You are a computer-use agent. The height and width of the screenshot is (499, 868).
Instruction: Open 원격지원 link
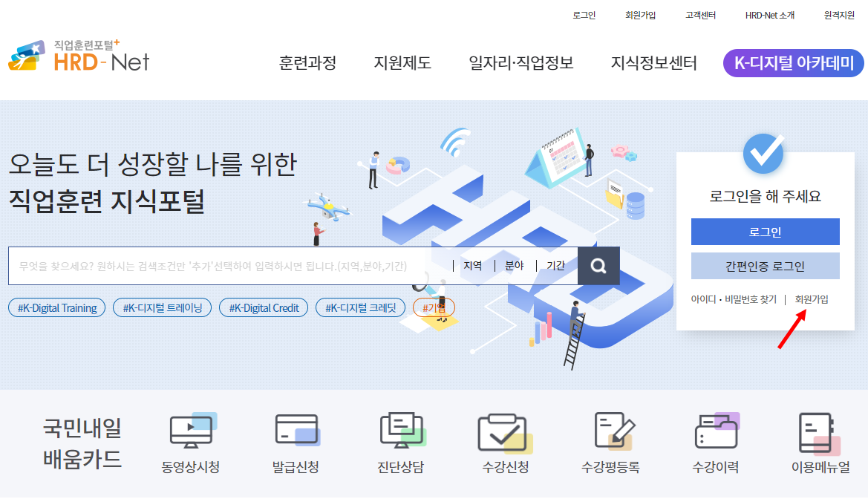point(839,16)
